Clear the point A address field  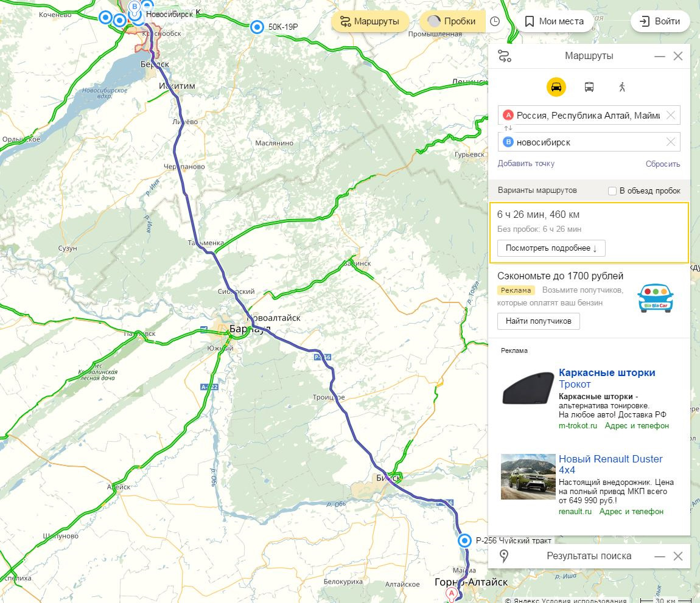(670, 115)
